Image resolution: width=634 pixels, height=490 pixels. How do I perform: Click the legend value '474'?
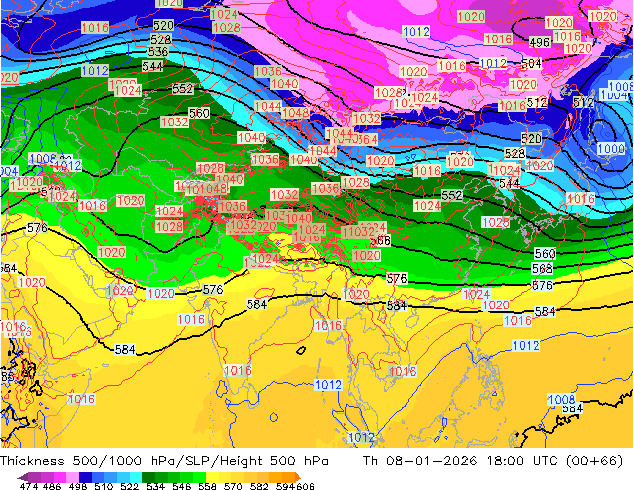coord(29,486)
